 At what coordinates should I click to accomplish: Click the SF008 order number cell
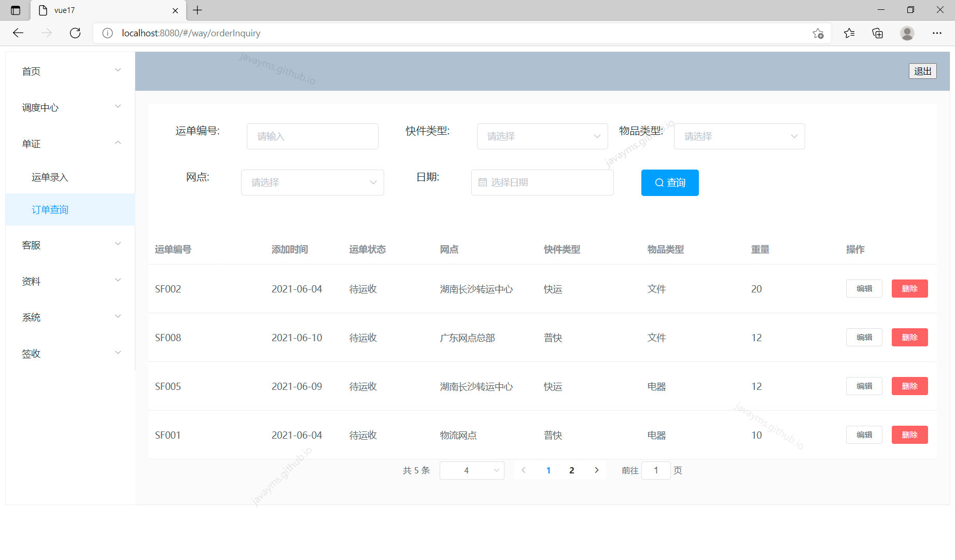168,338
